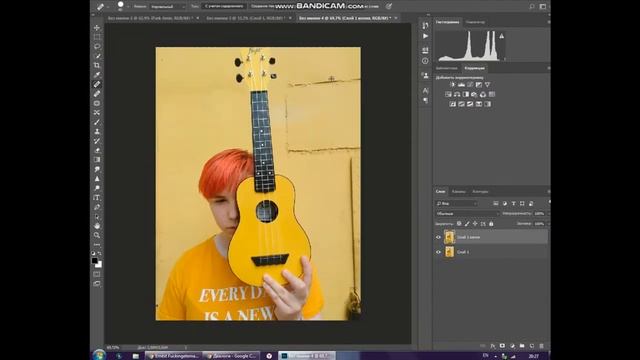
Task: Switch to the Каналы tab
Action: pyautogui.click(x=458, y=191)
